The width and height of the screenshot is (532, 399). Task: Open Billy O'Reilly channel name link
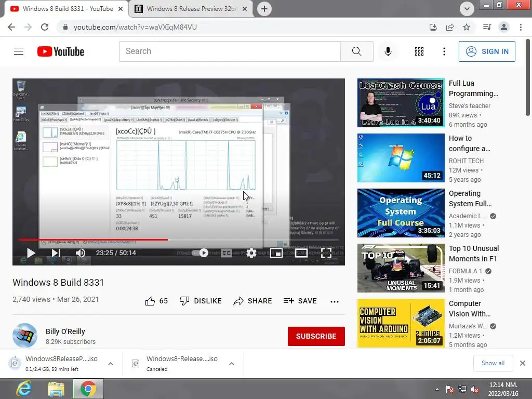(65, 331)
